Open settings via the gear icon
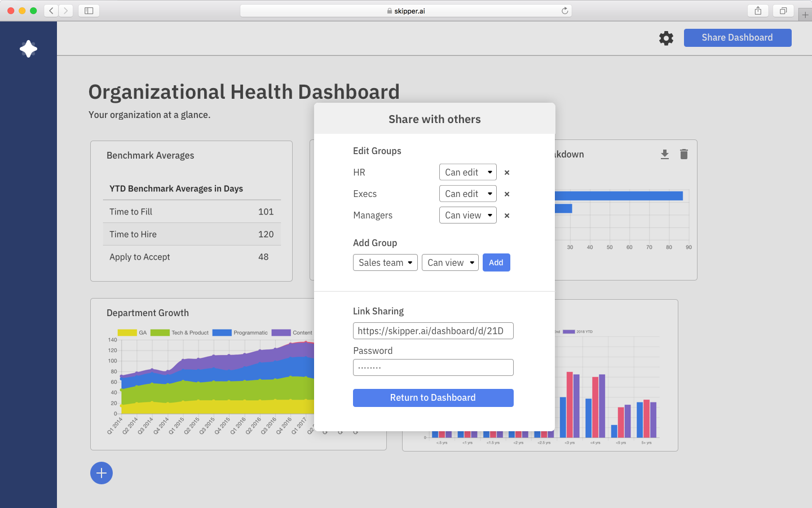Image resolution: width=812 pixels, height=508 pixels. coord(666,38)
